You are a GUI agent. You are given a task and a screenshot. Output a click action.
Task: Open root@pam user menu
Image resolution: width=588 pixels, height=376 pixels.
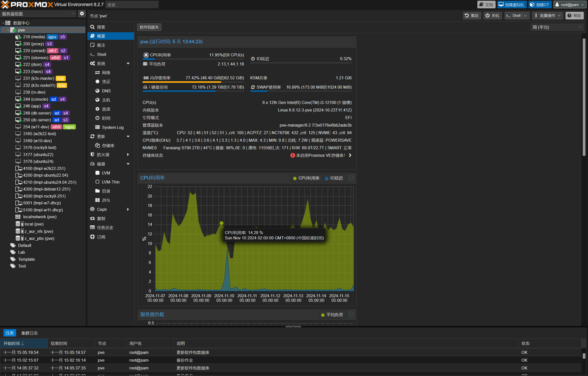pyautogui.click(x=570, y=5)
